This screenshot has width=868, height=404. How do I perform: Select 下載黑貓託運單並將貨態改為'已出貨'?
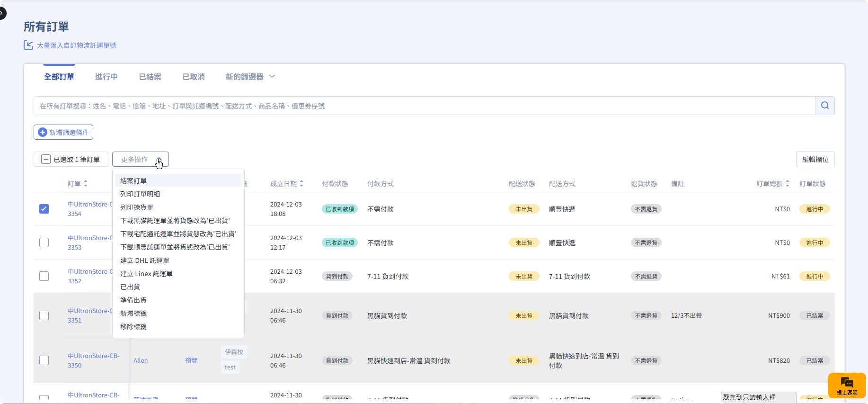tap(178, 220)
